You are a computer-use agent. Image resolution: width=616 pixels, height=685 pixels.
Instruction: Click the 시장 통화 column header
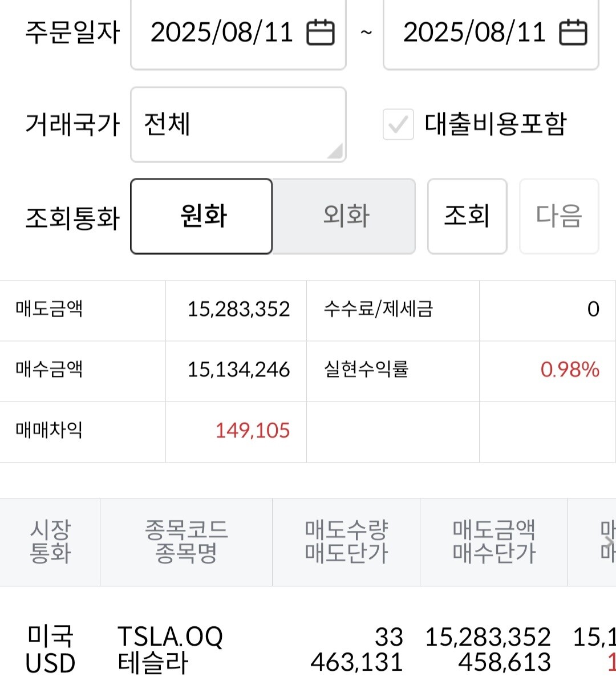click(x=50, y=542)
